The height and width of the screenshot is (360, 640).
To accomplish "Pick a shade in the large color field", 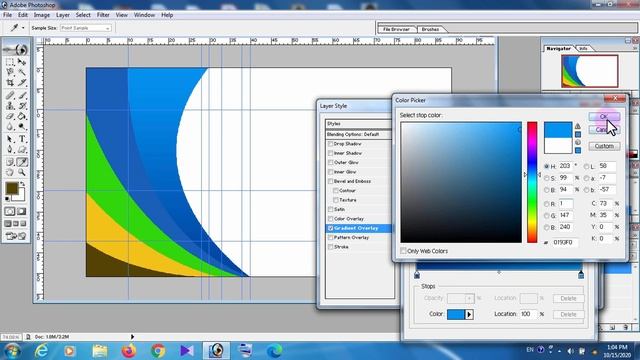I will pyautogui.click(x=461, y=182).
